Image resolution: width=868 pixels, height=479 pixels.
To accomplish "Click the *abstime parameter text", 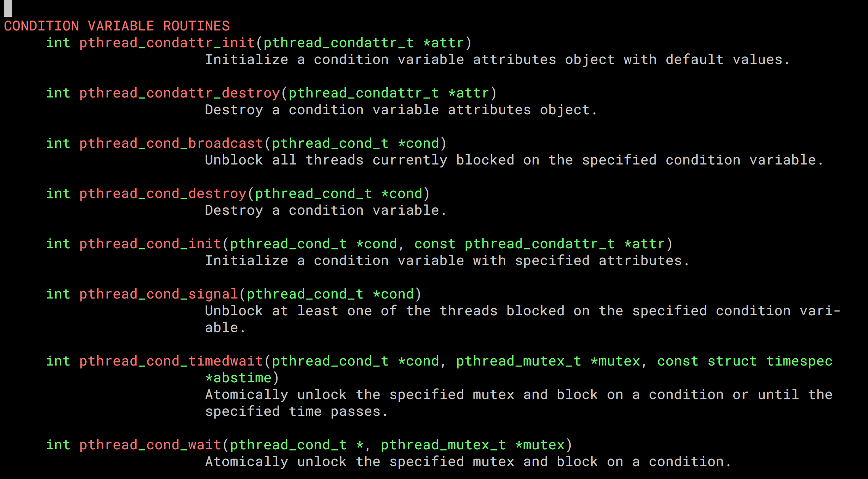I will [238, 378].
